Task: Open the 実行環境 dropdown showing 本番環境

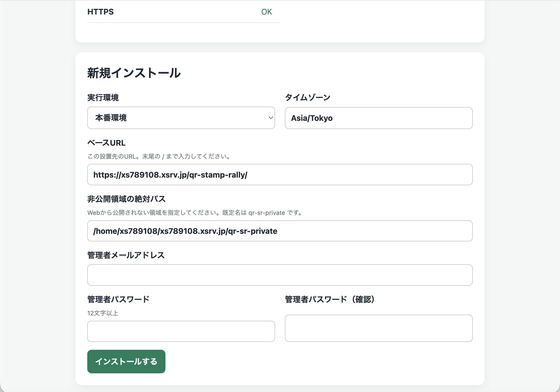Action: (x=181, y=118)
